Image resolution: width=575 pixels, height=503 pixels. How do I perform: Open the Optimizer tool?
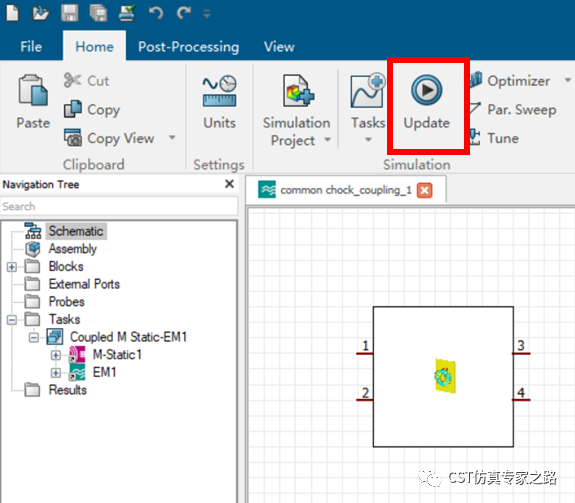coord(519,81)
